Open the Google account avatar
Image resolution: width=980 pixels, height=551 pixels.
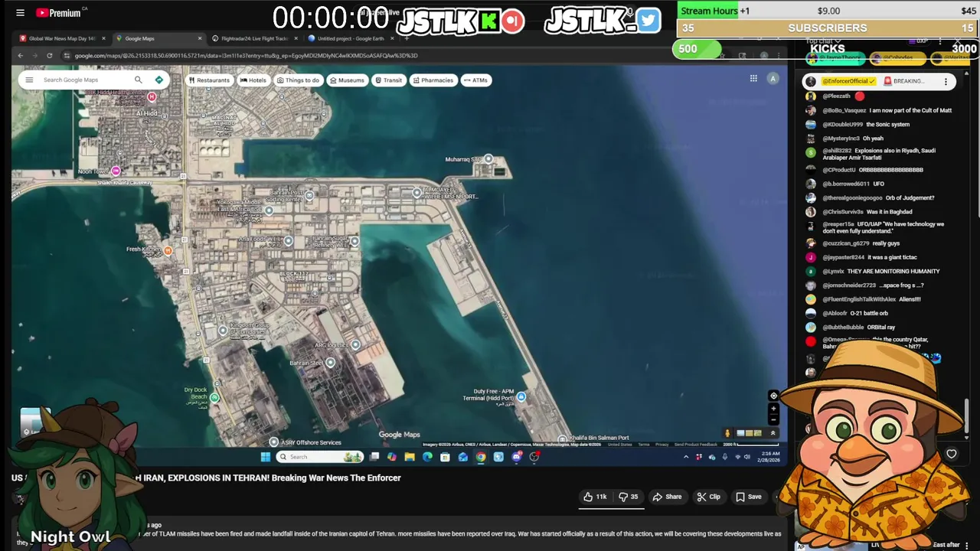pos(773,78)
